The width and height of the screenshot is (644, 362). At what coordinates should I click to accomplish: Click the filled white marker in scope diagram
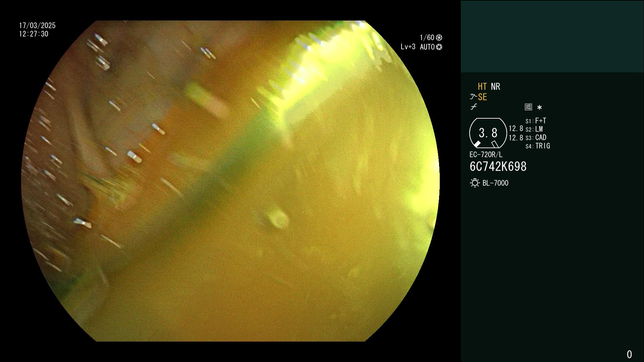point(477,144)
